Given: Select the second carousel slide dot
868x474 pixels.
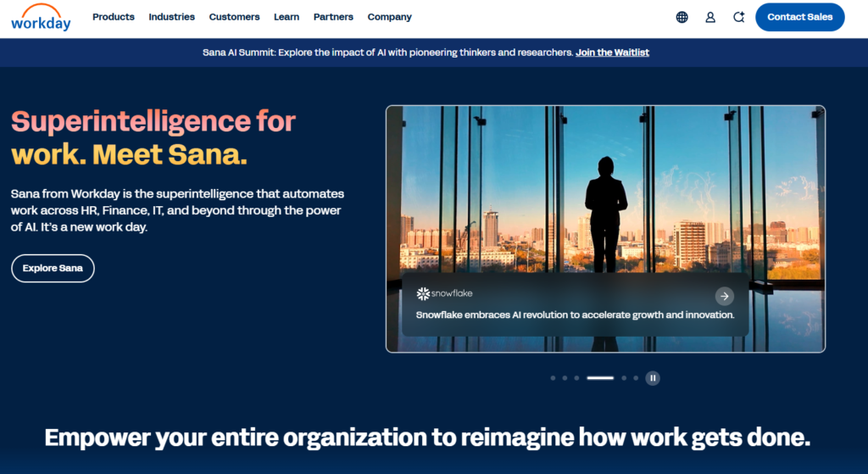Looking at the screenshot, I should (565, 378).
